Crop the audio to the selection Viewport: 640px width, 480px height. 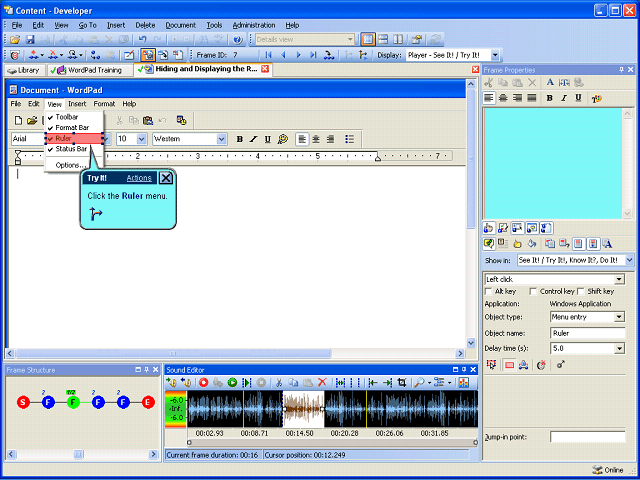pos(402,382)
